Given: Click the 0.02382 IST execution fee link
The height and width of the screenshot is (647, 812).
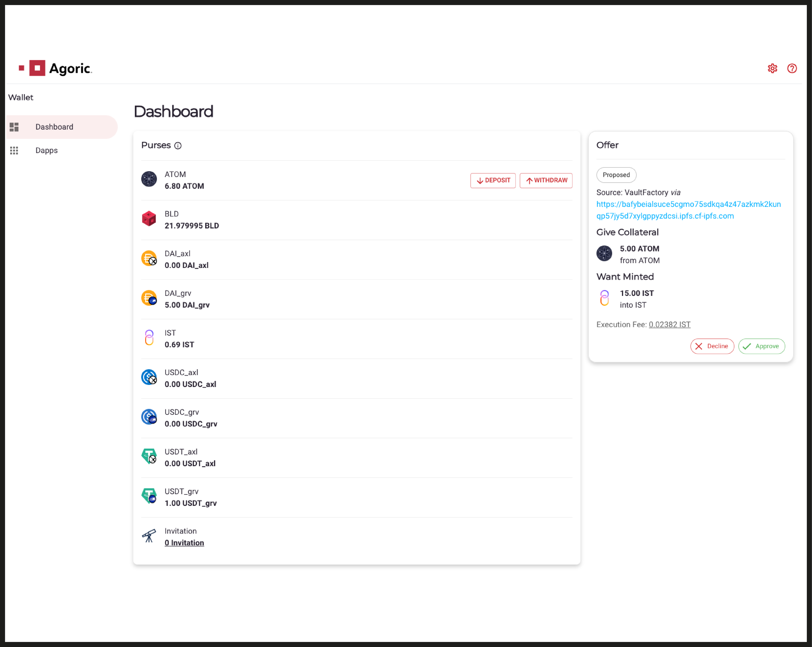Looking at the screenshot, I should coord(669,324).
